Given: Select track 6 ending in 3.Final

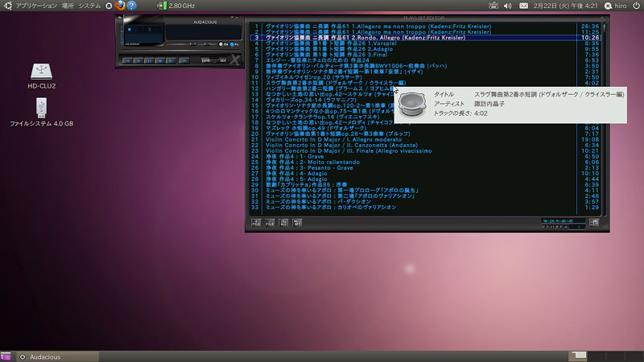Looking at the screenshot, I should point(425,55).
